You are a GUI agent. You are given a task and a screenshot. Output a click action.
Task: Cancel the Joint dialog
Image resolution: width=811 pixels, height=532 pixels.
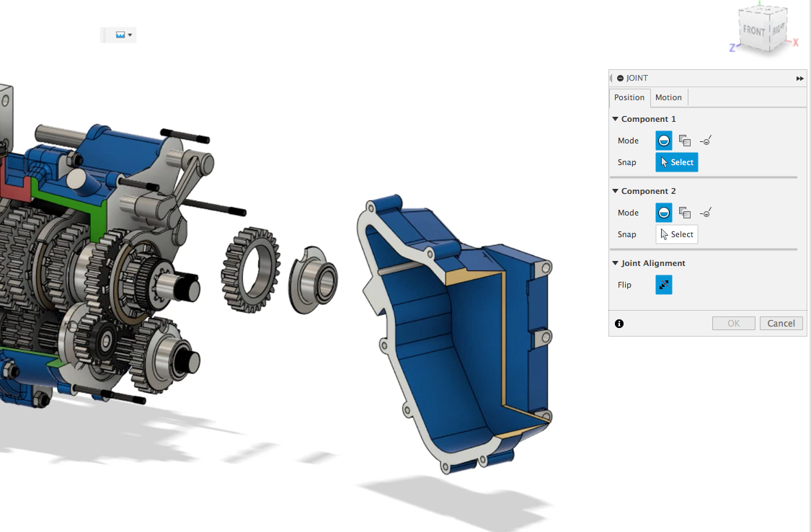[x=781, y=324]
